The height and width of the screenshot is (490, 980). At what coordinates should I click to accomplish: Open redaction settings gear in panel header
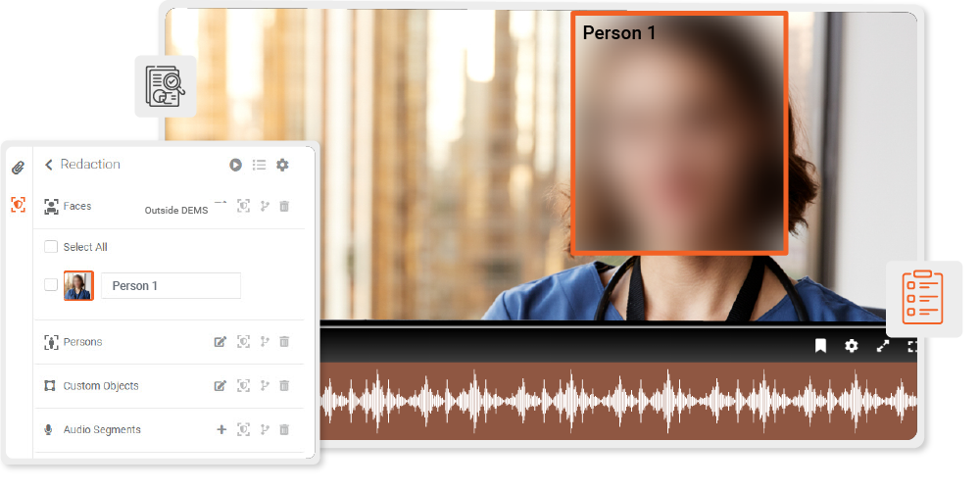(282, 165)
